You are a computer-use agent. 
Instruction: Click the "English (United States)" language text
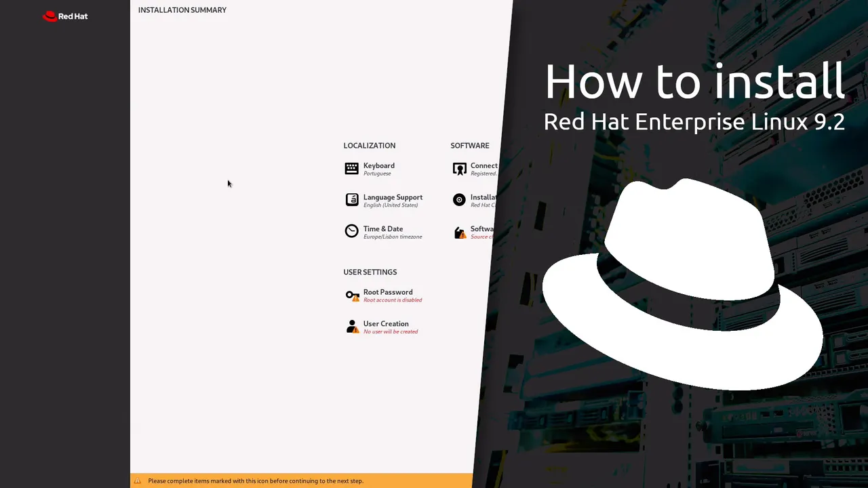click(391, 205)
